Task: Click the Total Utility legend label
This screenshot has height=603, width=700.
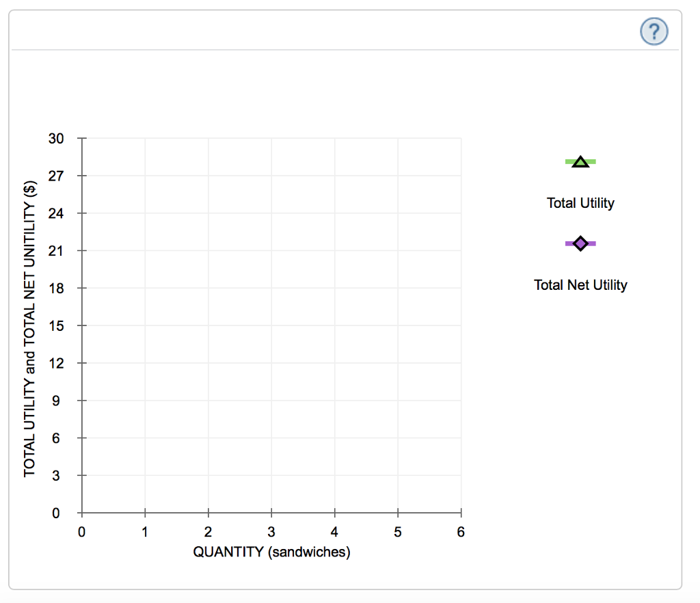Action: [580, 203]
